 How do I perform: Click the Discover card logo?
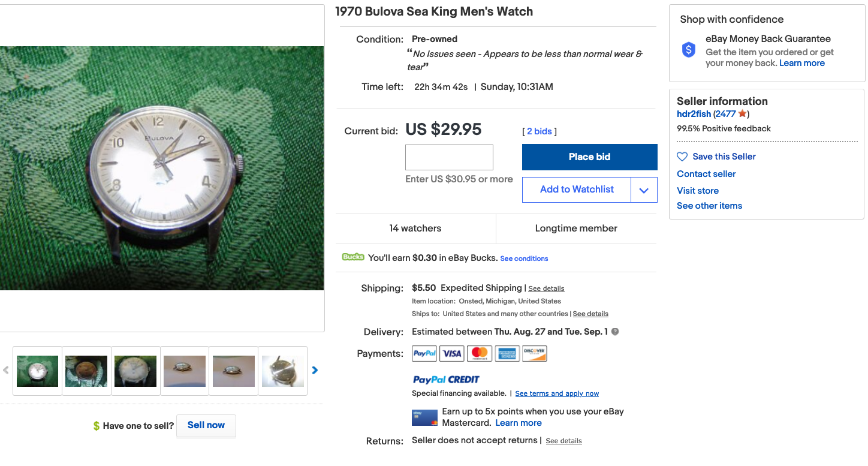534,354
